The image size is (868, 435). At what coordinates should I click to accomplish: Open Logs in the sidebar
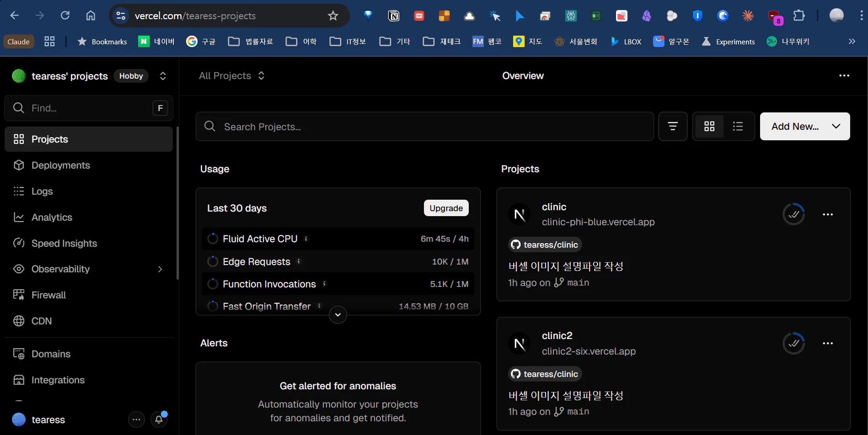88,191
